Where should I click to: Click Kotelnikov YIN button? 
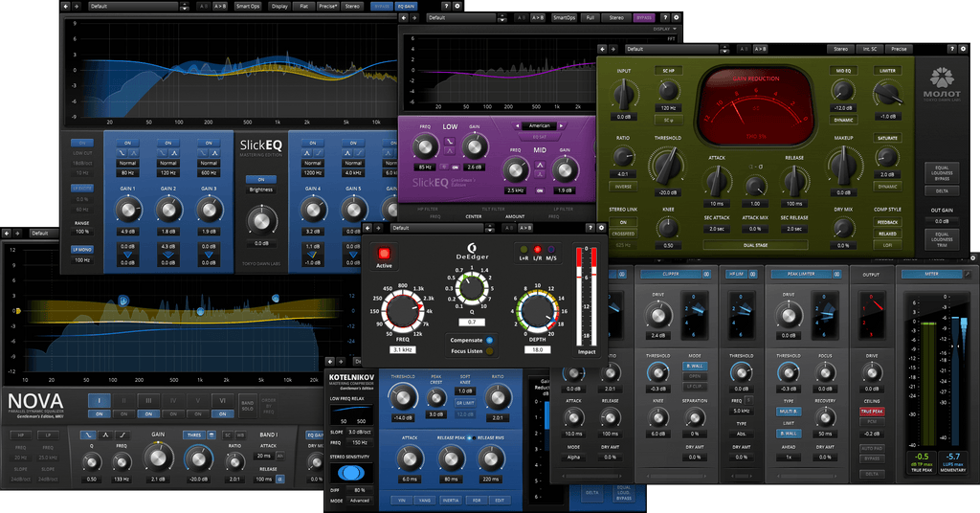pos(402,500)
